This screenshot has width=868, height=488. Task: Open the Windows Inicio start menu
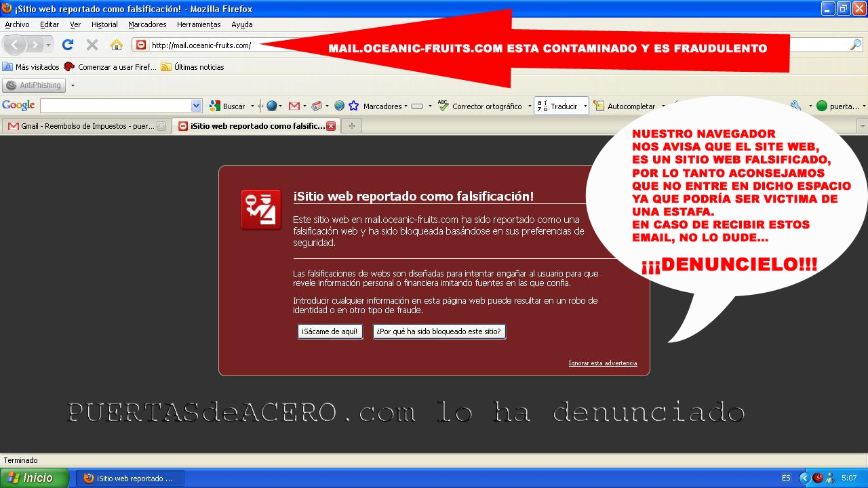click(x=34, y=478)
